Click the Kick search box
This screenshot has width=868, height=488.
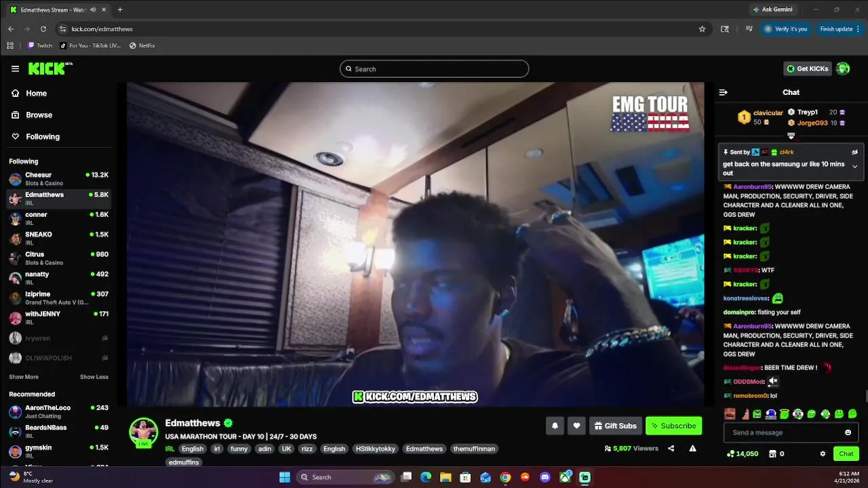pyautogui.click(x=434, y=68)
